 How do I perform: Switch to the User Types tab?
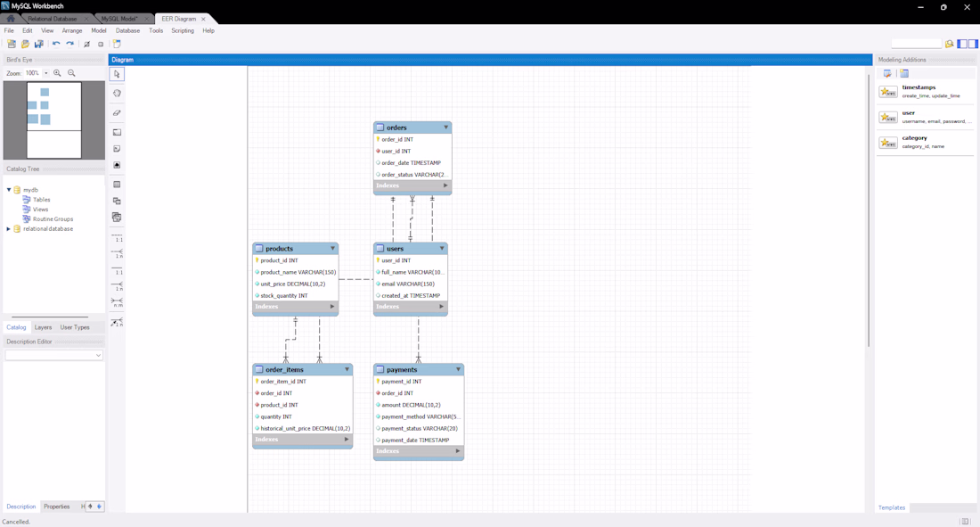[x=75, y=327]
